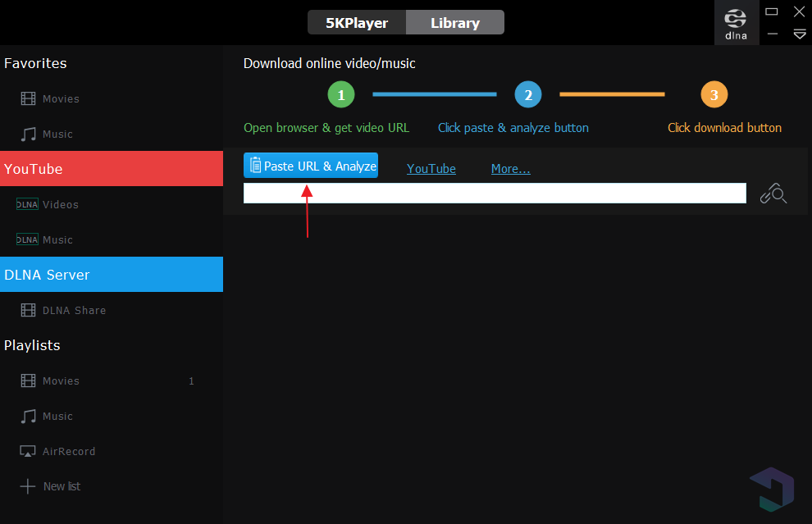Add a playlist with New list

click(x=61, y=487)
